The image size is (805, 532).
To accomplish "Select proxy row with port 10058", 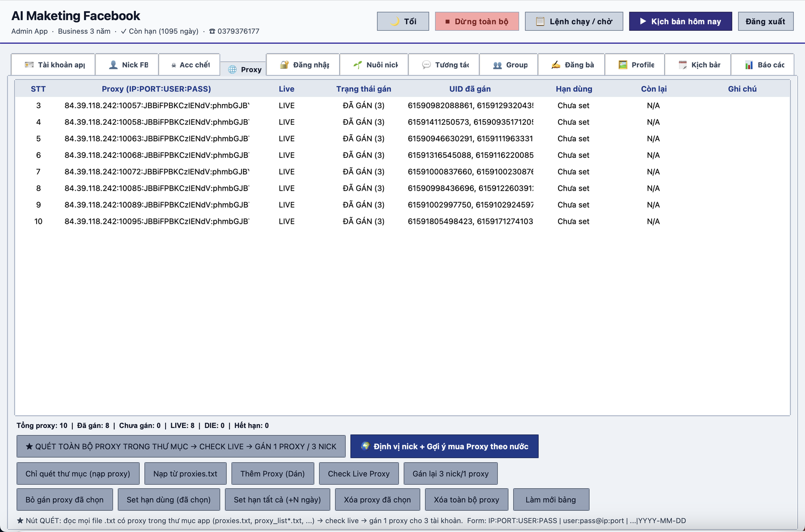I will [x=402, y=122].
